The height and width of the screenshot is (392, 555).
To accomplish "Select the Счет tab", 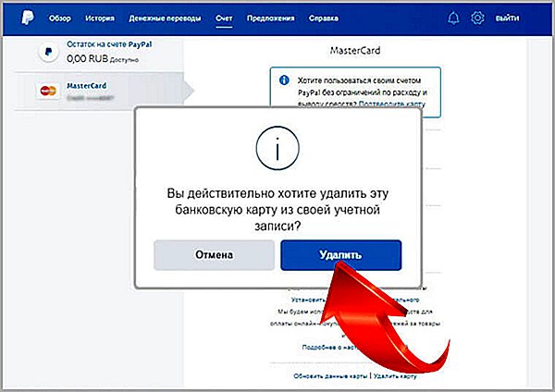I will coord(224,18).
